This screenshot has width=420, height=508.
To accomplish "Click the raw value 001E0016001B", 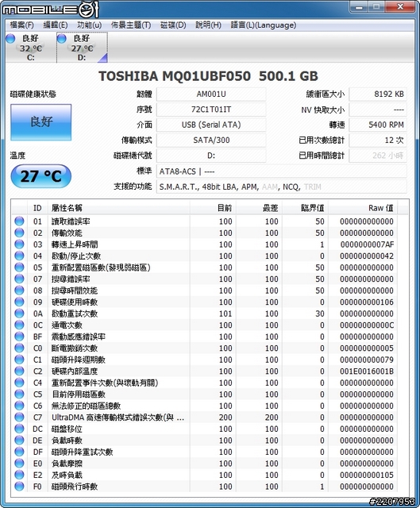I will [x=367, y=371].
